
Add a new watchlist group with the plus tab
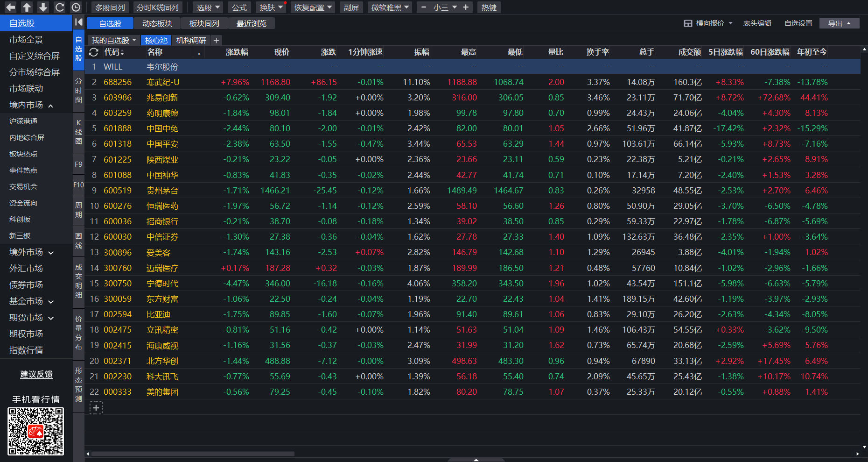point(216,41)
